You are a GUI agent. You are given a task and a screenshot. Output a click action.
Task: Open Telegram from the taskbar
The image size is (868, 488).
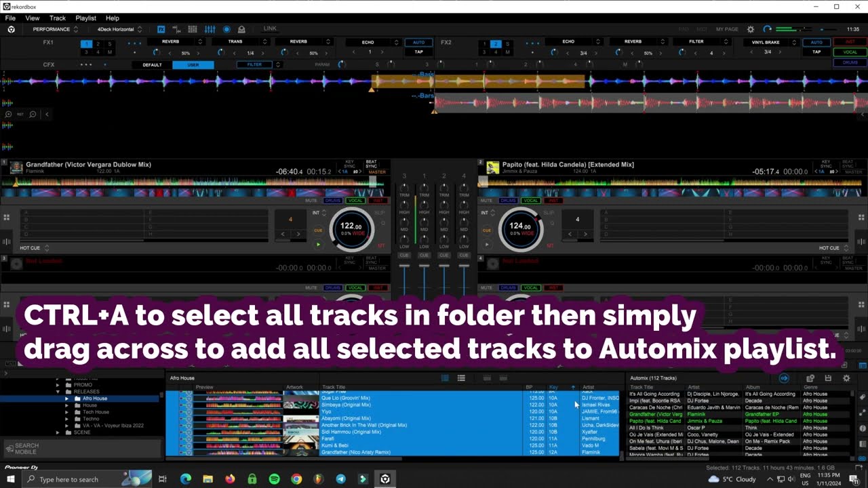[340, 479]
